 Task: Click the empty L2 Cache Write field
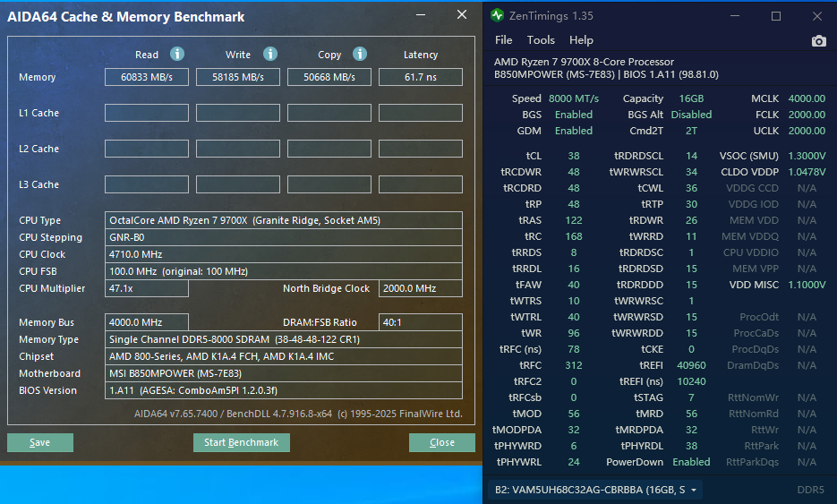[238, 149]
